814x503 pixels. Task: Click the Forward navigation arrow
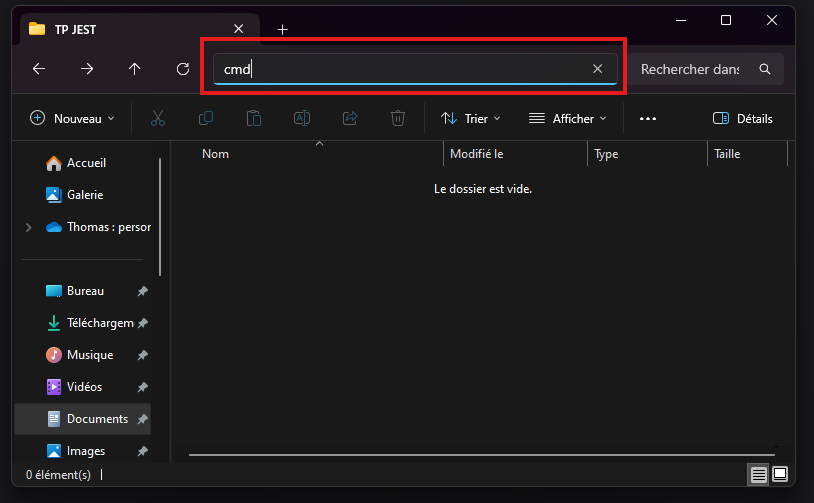tap(87, 69)
